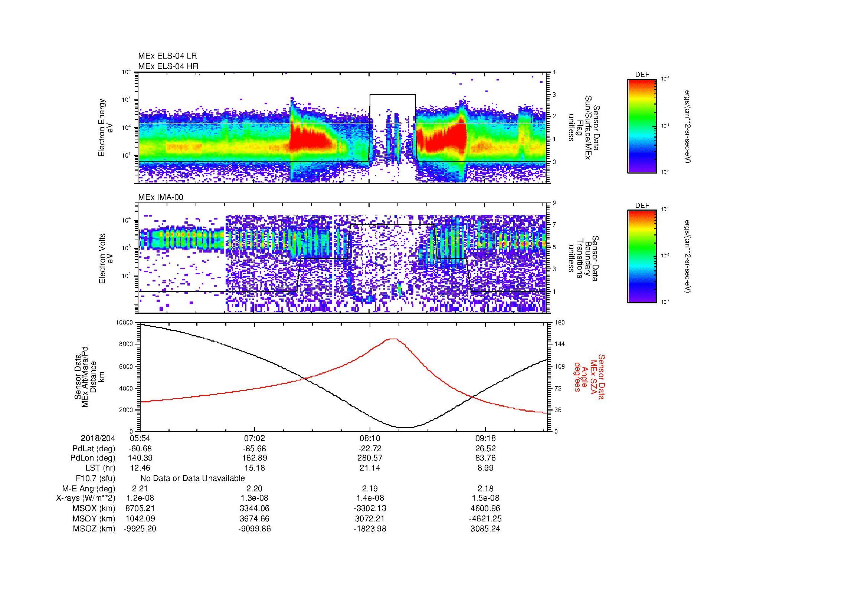Click the '09:18' time tick label

(485, 438)
